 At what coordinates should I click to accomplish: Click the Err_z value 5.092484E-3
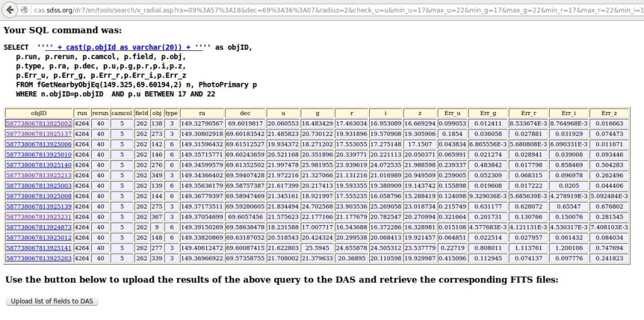609,196
